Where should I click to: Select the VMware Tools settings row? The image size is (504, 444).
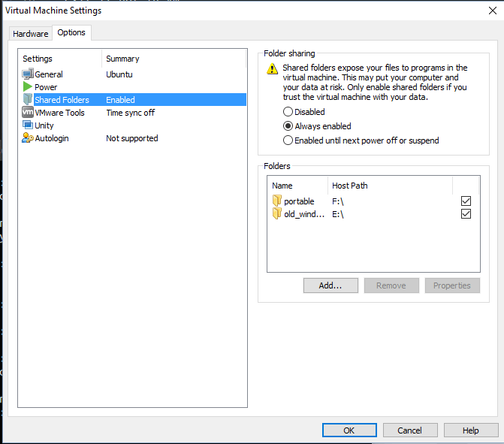(x=134, y=113)
